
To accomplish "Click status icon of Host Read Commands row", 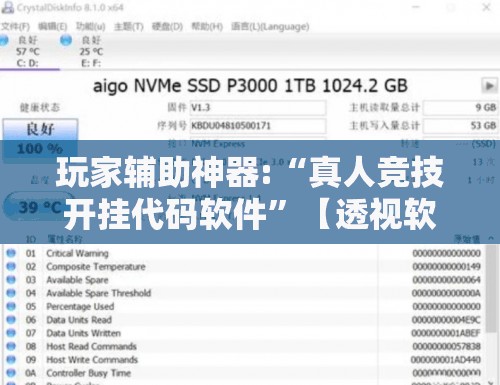I will click(x=11, y=346).
